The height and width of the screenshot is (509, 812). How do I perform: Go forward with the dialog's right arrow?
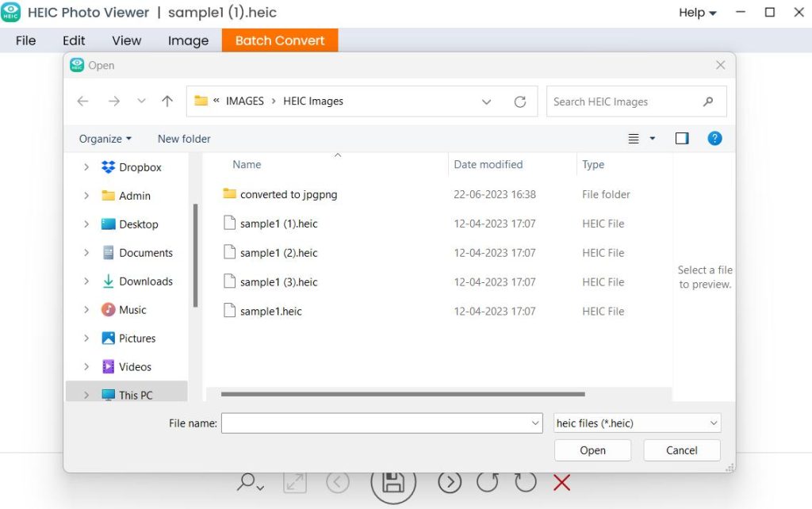pyautogui.click(x=114, y=101)
